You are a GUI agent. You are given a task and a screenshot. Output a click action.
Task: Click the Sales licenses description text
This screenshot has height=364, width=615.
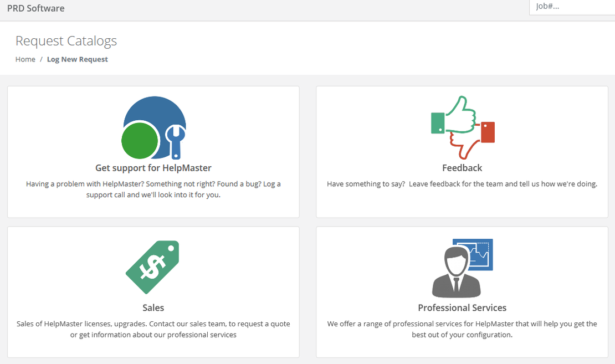tap(153, 329)
